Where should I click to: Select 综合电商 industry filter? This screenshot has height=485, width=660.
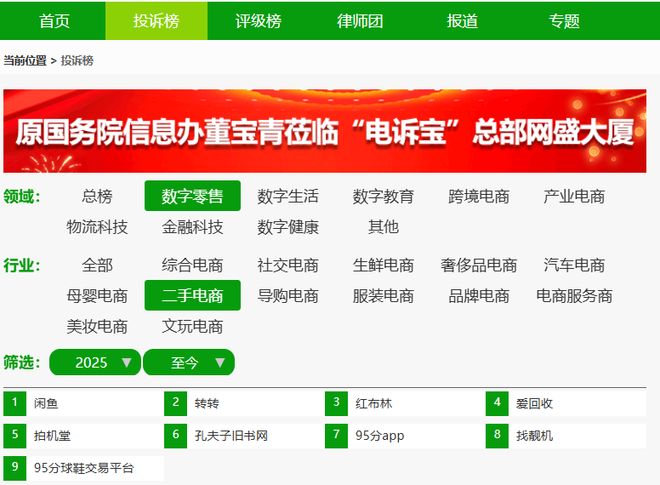[193, 266]
